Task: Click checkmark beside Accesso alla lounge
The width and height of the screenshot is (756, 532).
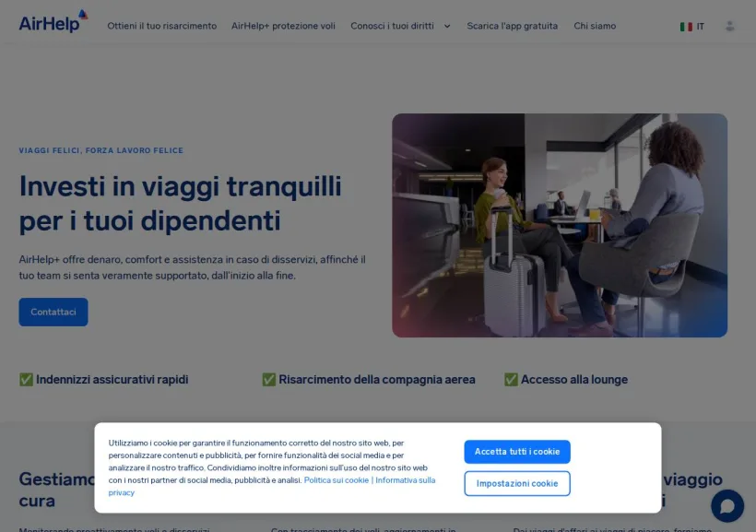Action: click(x=511, y=380)
